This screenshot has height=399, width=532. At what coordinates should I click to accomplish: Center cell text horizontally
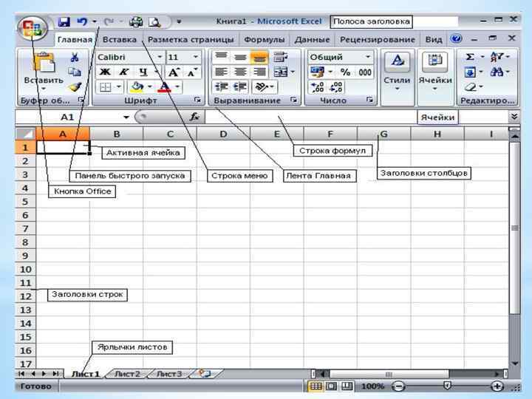pyautogui.click(x=240, y=72)
